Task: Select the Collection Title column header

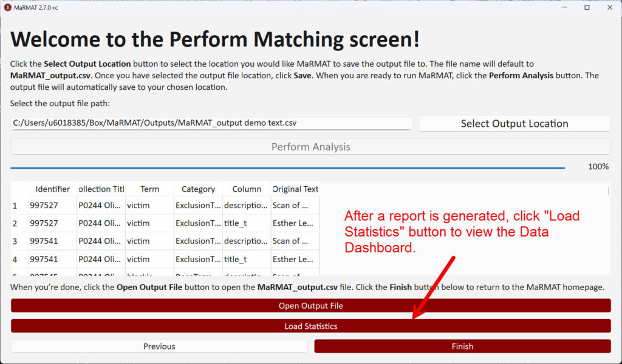Action: pos(101,189)
